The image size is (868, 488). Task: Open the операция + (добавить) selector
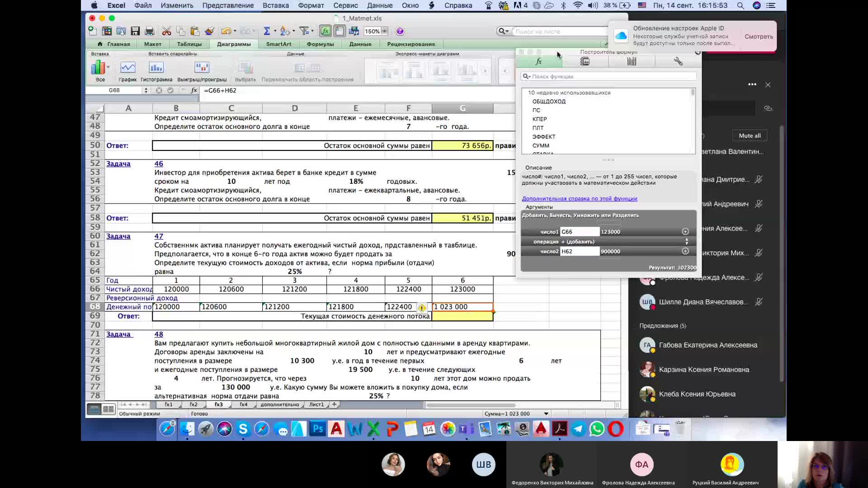coord(609,242)
